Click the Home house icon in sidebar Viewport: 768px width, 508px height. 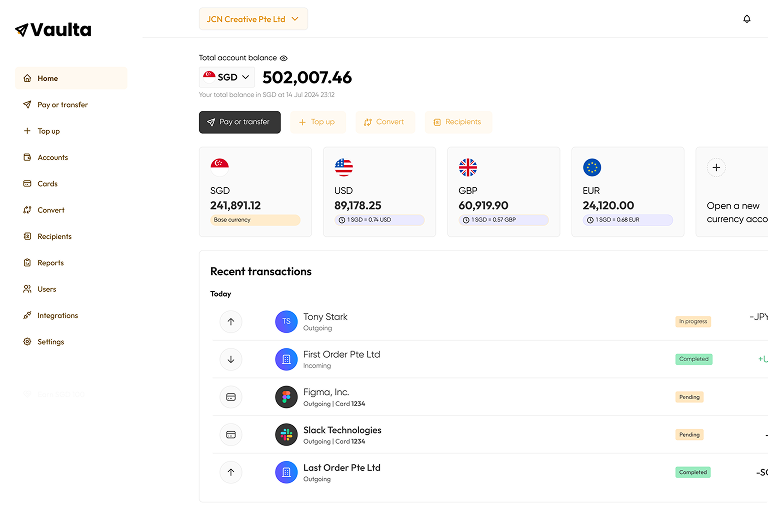27,78
